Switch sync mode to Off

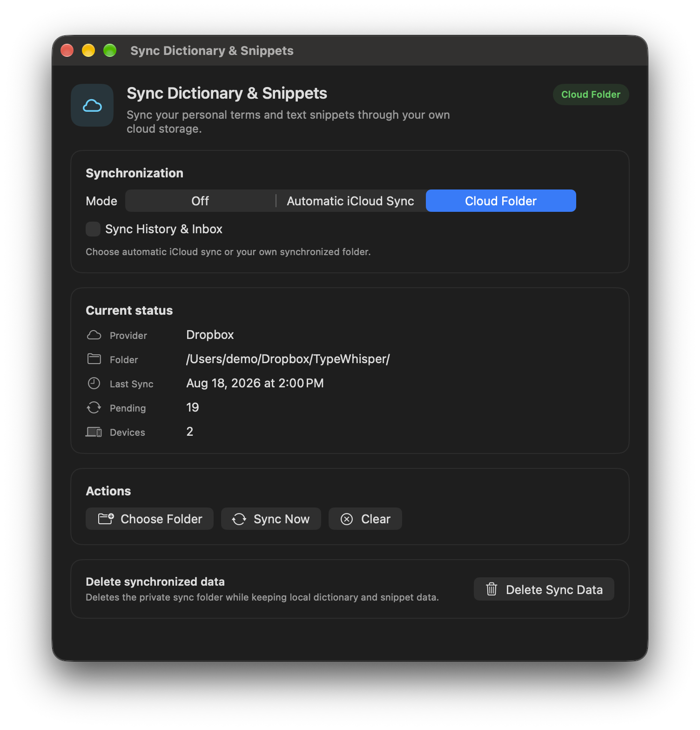[200, 201]
